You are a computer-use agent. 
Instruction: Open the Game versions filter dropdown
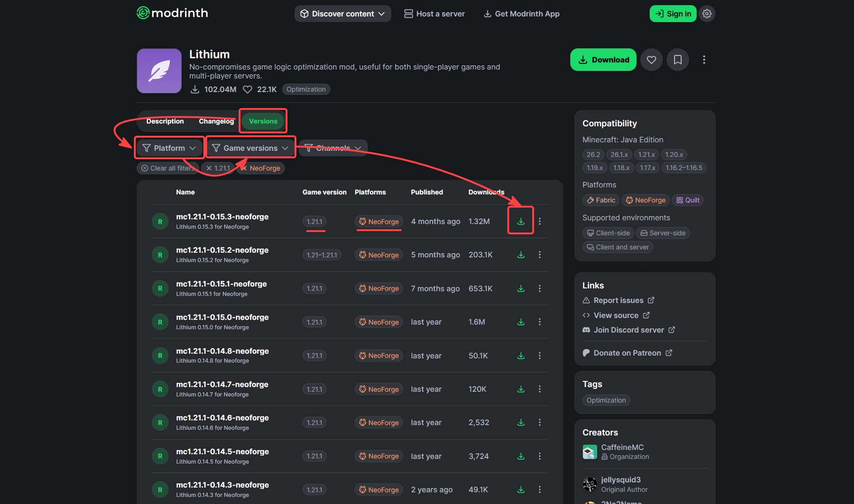[250, 148]
